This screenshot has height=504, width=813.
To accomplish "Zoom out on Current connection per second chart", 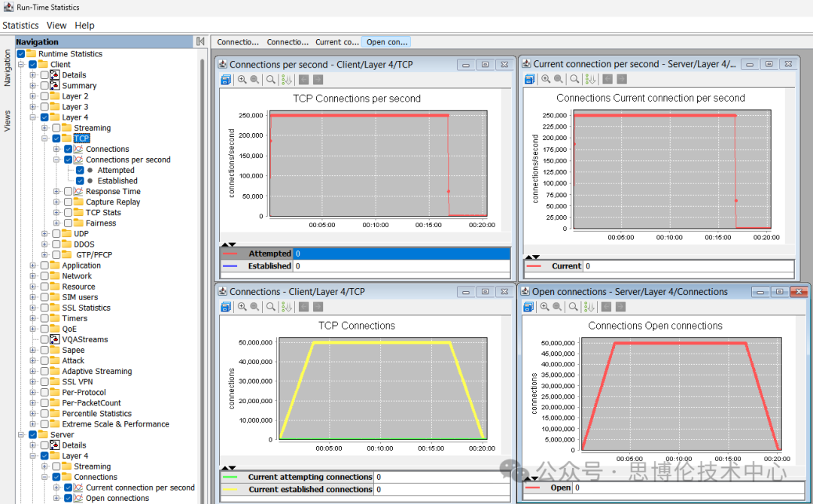I will coord(559,79).
